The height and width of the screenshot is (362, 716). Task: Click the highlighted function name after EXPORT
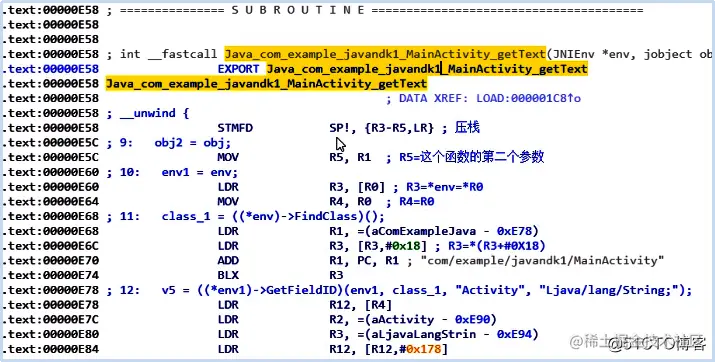pos(427,69)
